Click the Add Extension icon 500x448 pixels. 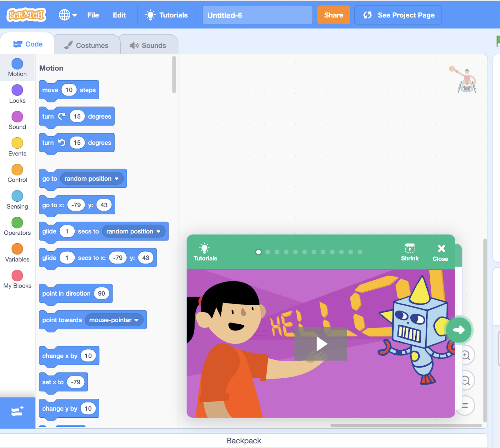click(x=17, y=412)
